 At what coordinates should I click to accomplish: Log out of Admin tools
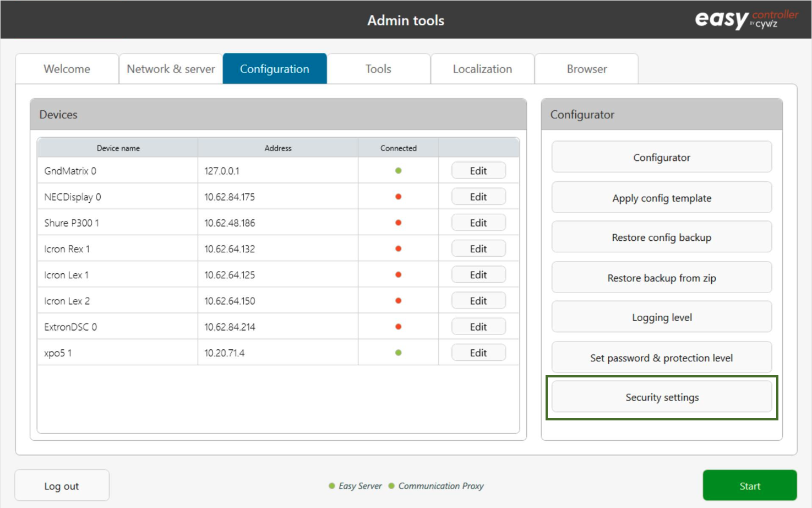pos(62,486)
